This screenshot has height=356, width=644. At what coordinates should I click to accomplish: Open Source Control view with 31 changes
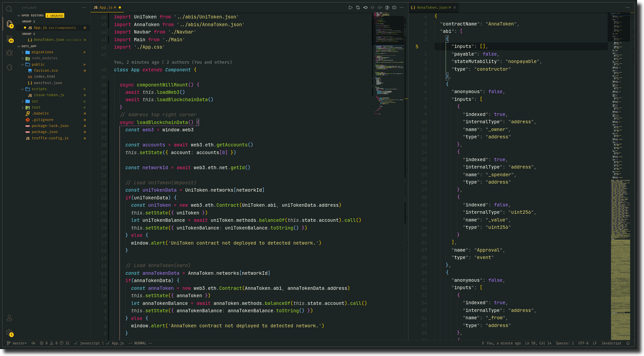[10, 39]
